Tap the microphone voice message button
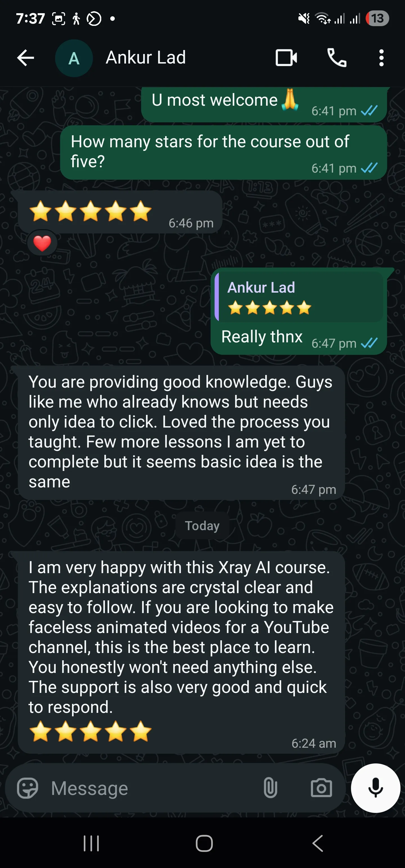The width and height of the screenshot is (405, 868). 375,788
